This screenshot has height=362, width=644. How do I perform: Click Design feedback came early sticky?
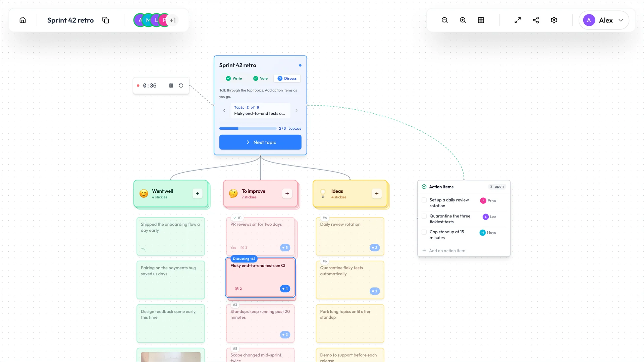[x=171, y=323]
